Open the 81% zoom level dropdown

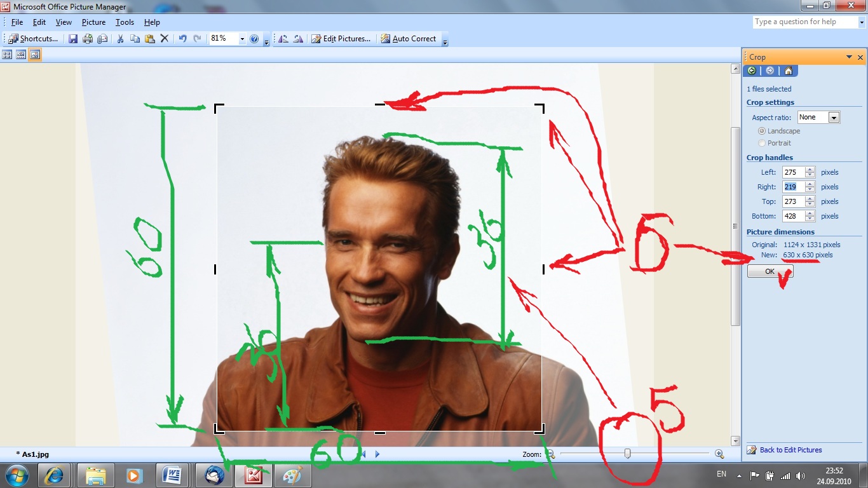242,39
